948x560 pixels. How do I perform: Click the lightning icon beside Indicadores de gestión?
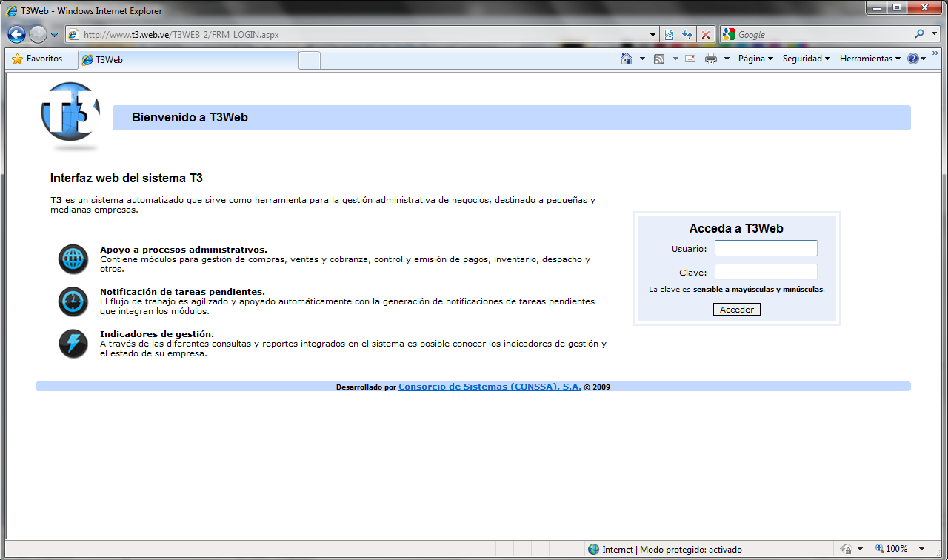(73, 344)
